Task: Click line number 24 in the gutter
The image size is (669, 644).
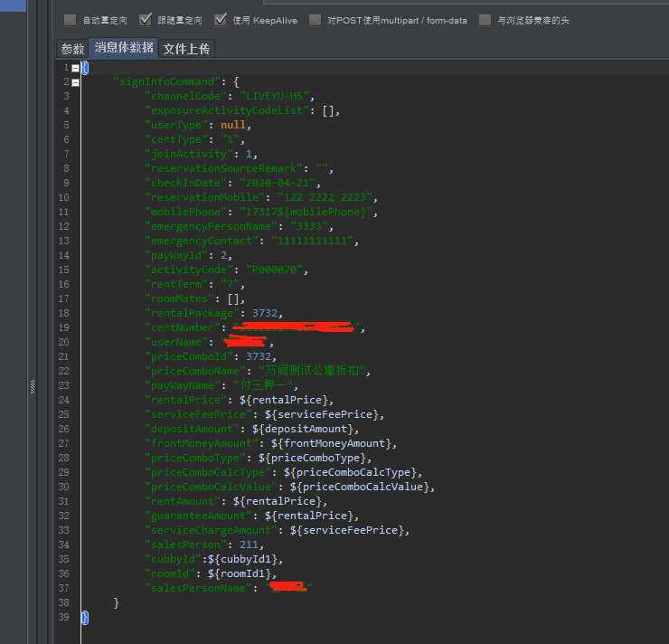Action: (x=63, y=400)
